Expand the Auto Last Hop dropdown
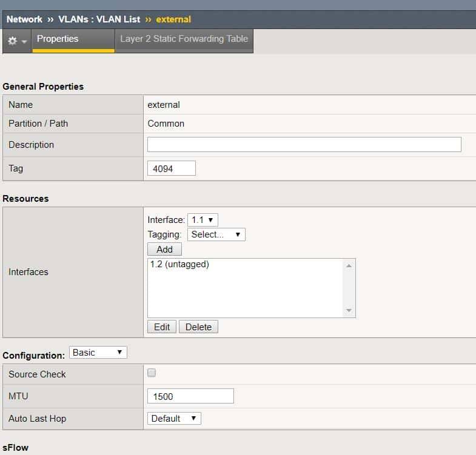Image resolution: width=476 pixels, height=455 pixels. coord(174,419)
